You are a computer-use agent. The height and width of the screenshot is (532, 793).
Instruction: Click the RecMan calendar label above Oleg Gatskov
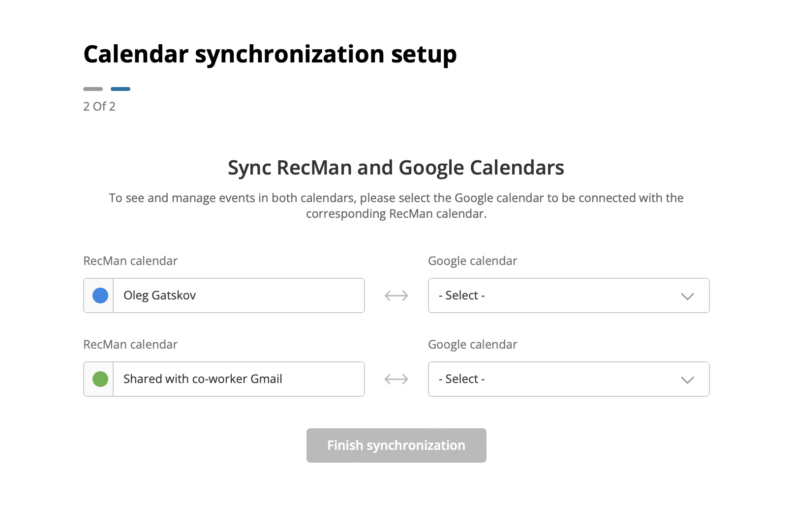(130, 261)
